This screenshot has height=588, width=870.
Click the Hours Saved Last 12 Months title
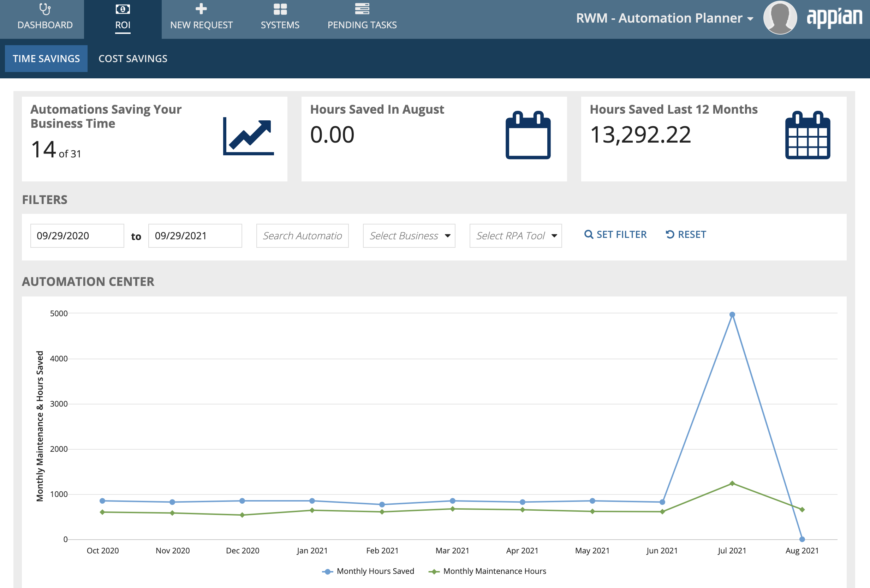click(673, 109)
